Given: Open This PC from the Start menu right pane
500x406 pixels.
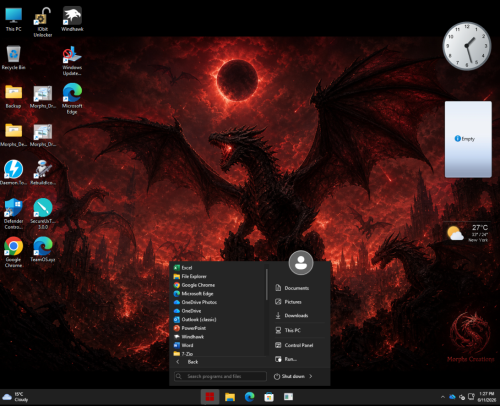Looking at the screenshot, I should 299,330.
